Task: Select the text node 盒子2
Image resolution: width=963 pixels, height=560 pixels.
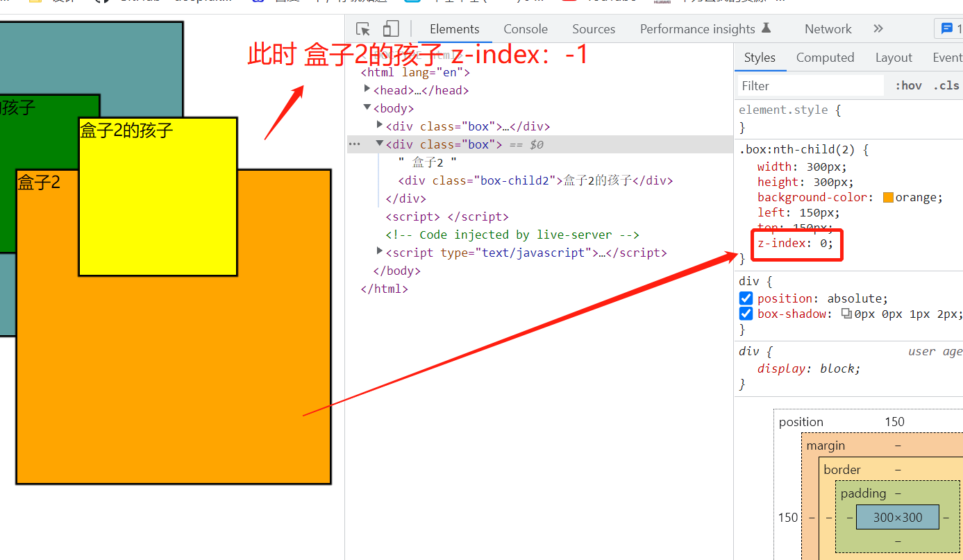Action: [428, 162]
